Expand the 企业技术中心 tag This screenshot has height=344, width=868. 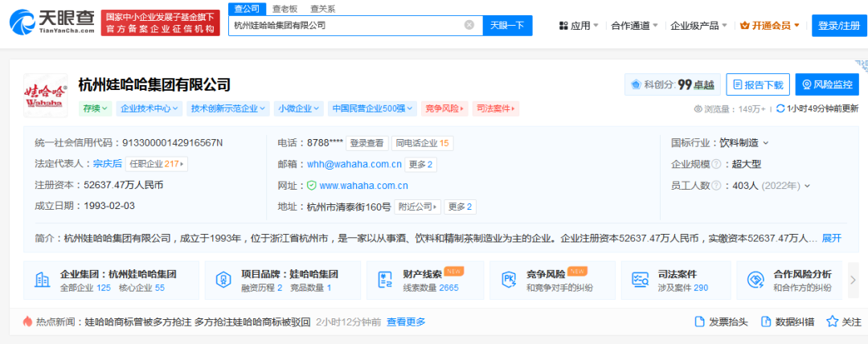pyautogui.click(x=149, y=109)
